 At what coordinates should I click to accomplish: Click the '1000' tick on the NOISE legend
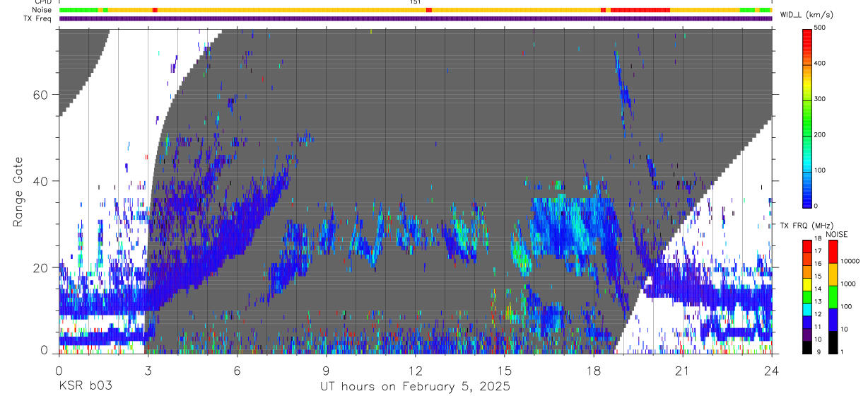(x=848, y=284)
